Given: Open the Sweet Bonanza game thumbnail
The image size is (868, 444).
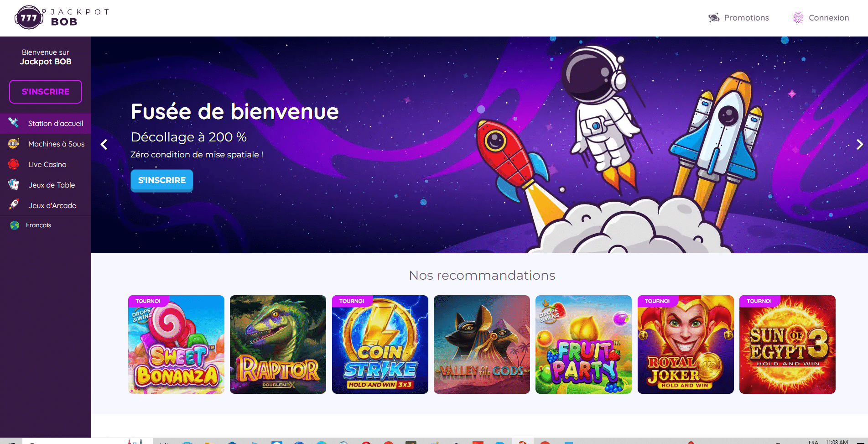Looking at the screenshot, I should 176,345.
